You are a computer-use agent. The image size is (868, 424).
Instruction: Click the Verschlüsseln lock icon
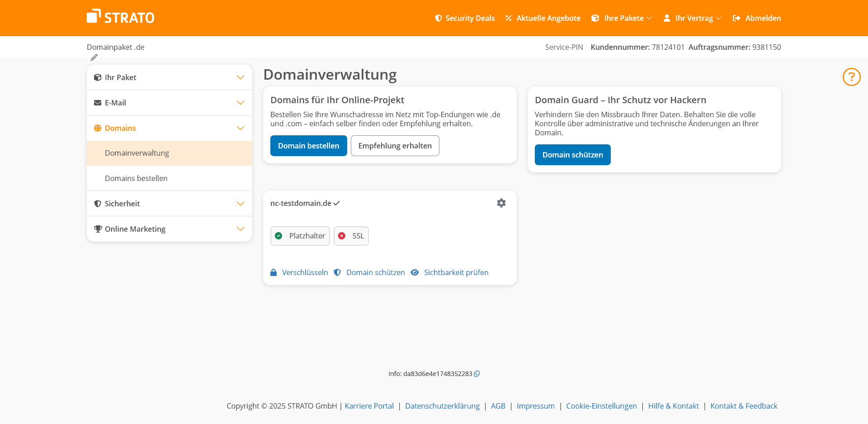click(x=274, y=272)
